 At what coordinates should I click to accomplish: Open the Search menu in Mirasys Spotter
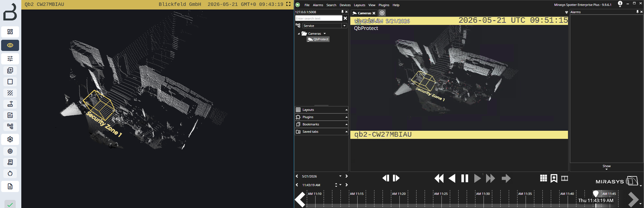click(x=331, y=5)
